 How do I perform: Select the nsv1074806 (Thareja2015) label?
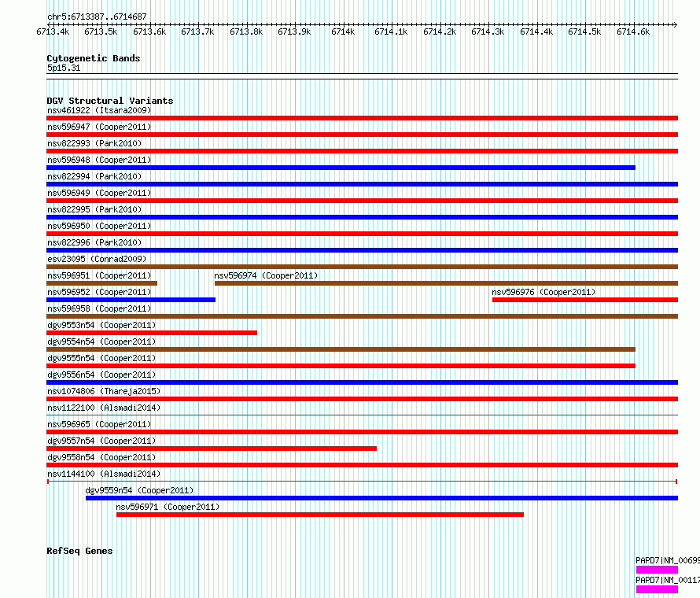point(104,391)
